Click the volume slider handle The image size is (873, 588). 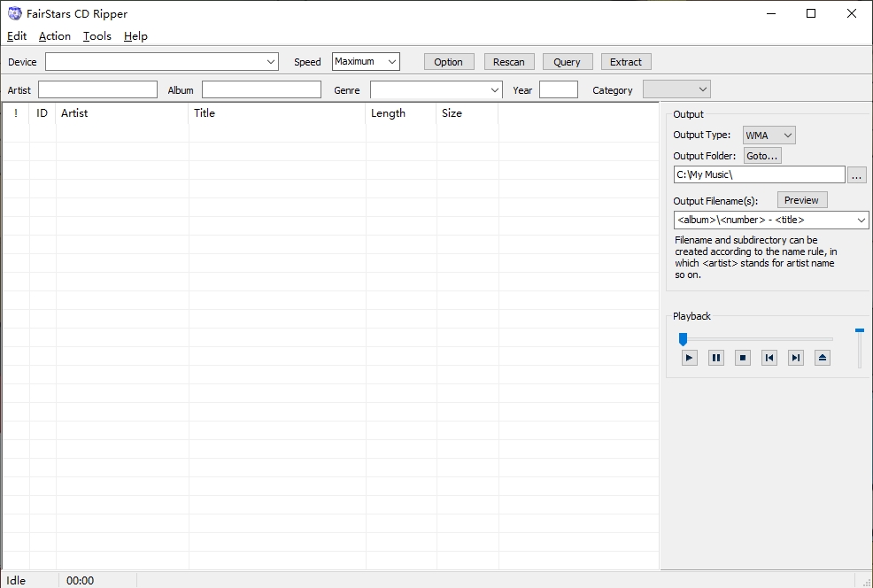(859, 331)
